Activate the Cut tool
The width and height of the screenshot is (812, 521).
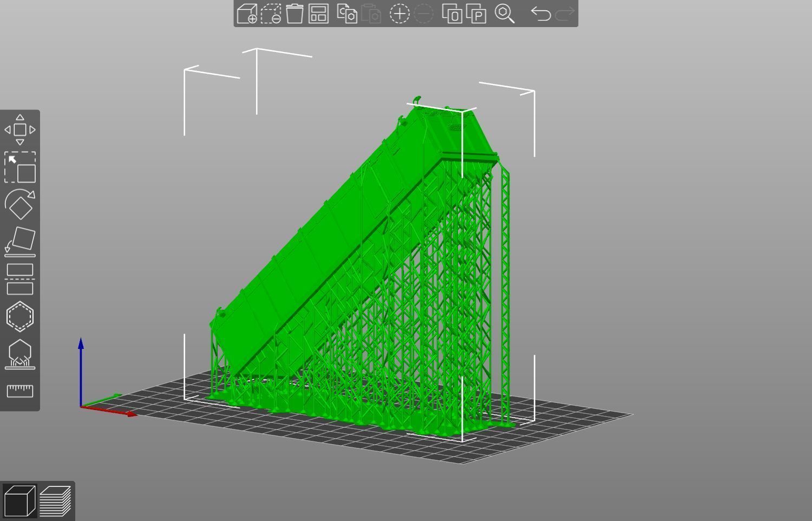point(20,279)
